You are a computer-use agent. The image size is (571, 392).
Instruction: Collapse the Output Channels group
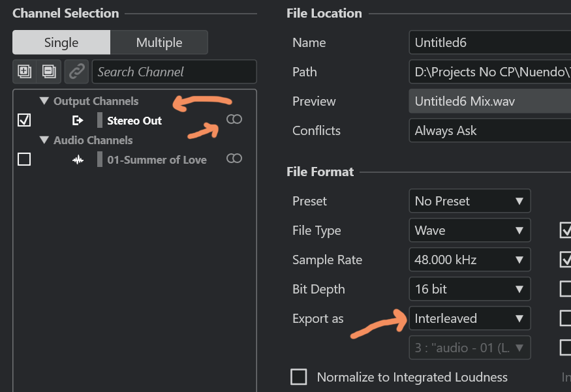pos(44,101)
